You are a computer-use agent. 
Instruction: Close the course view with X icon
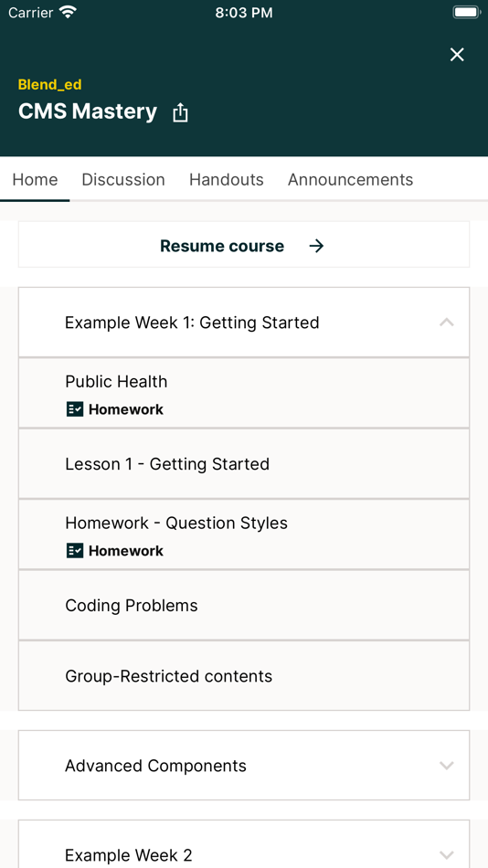pyautogui.click(x=457, y=54)
